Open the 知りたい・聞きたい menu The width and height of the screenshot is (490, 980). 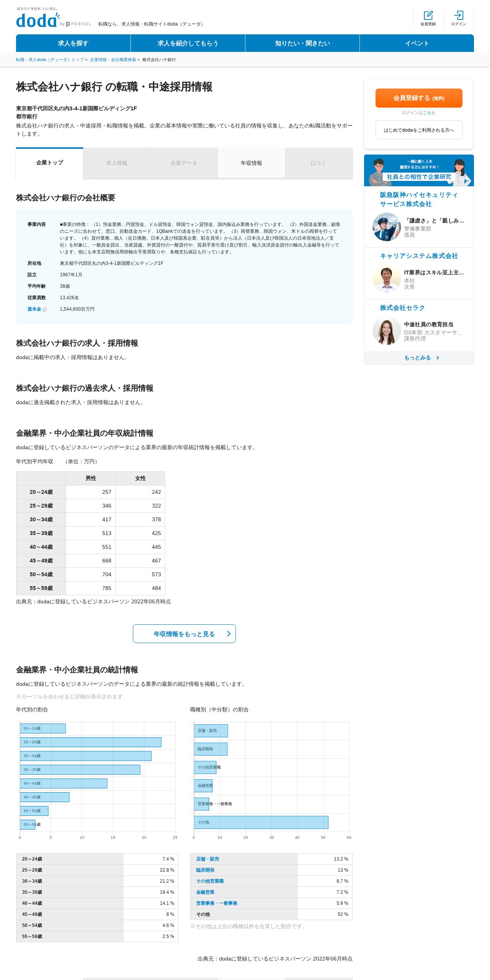click(302, 43)
